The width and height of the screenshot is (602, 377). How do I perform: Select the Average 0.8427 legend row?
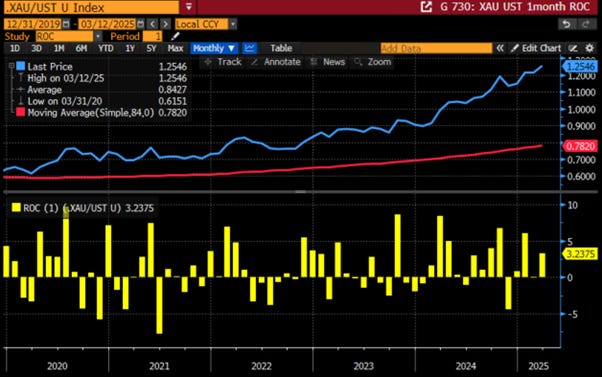click(103, 89)
